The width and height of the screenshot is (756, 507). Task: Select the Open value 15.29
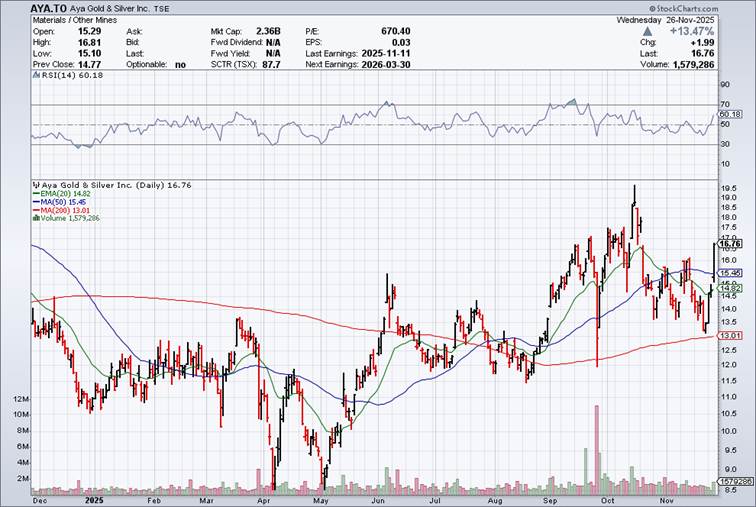[x=91, y=31]
